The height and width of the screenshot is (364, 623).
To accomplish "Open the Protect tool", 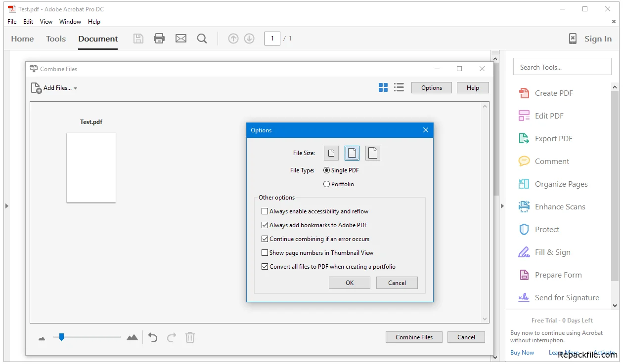I will click(538, 229).
